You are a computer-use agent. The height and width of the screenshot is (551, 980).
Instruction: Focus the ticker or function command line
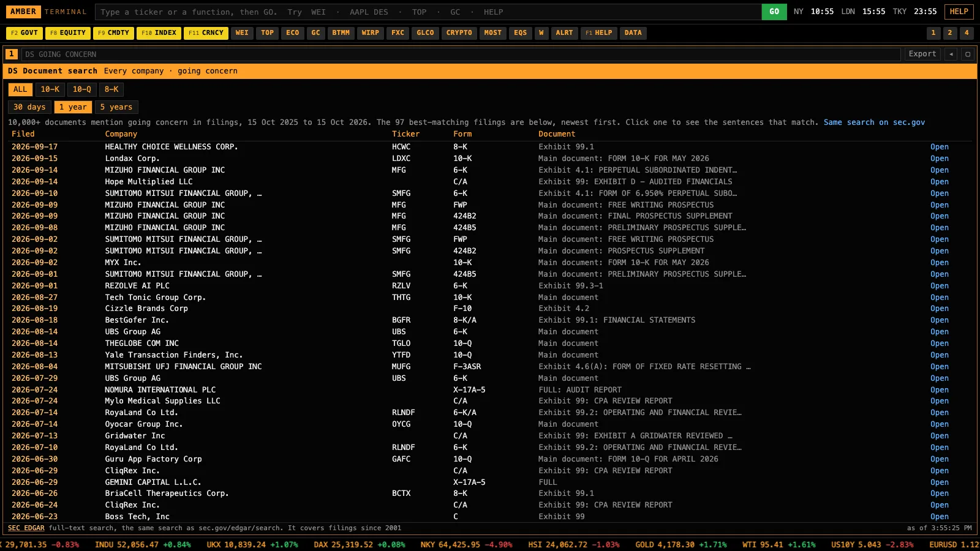click(428, 12)
